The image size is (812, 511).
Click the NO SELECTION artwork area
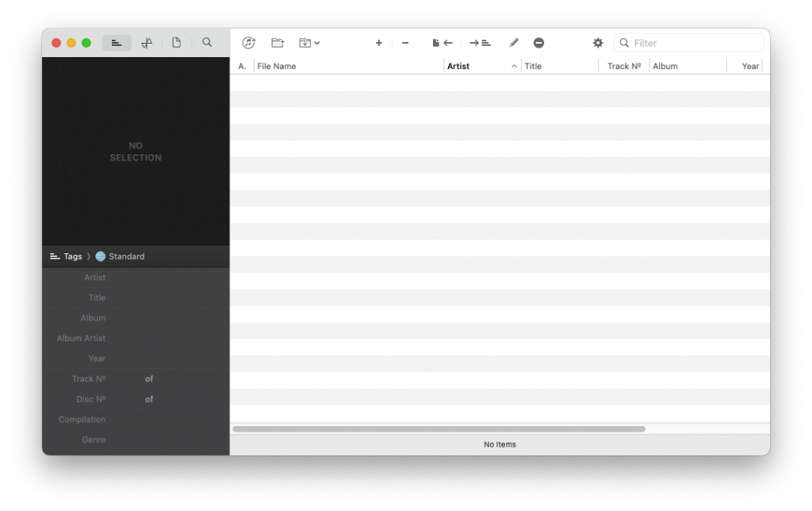(136, 152)
